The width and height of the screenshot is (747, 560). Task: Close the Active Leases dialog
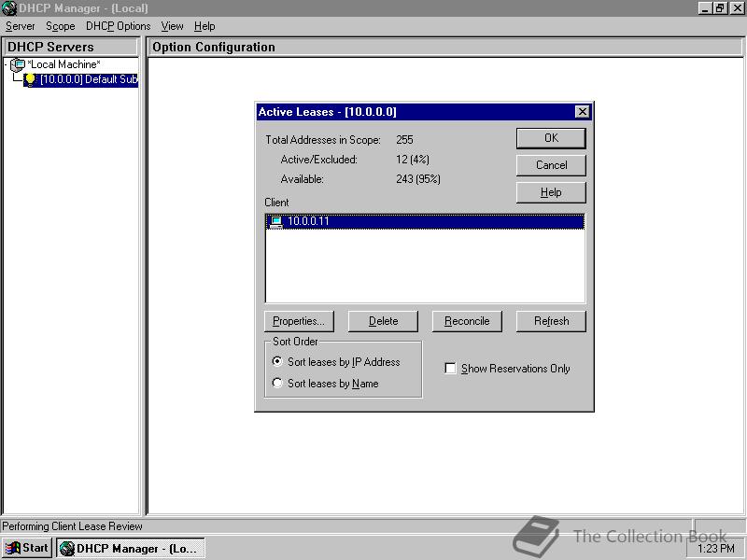[x=582, y=112]
